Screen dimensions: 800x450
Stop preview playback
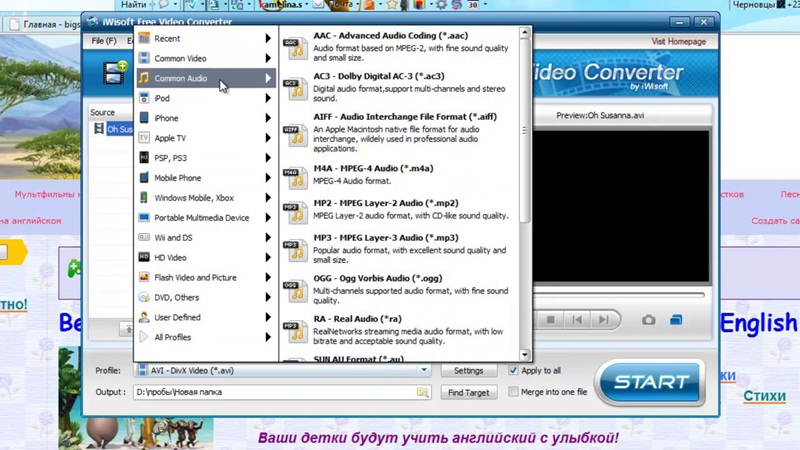pos(550,320)
